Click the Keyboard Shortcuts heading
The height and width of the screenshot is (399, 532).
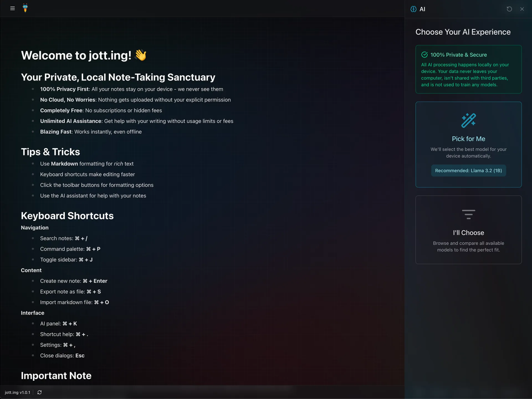click(x=67, y=216)
